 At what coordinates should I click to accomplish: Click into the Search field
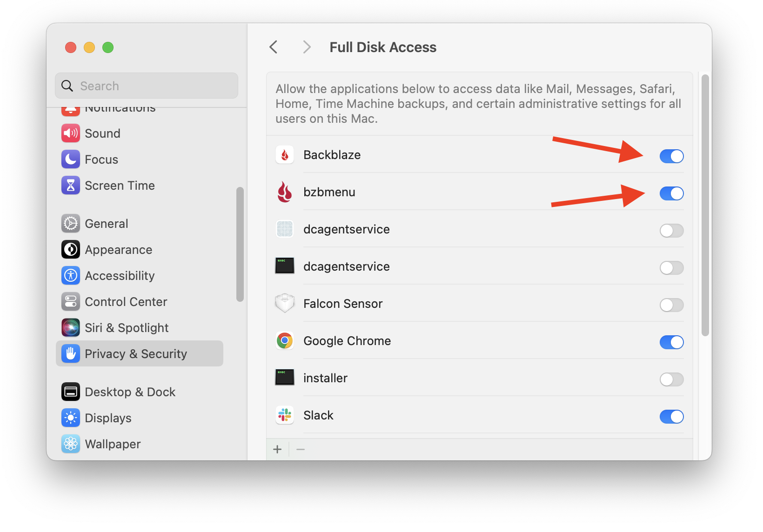[147, 86]
